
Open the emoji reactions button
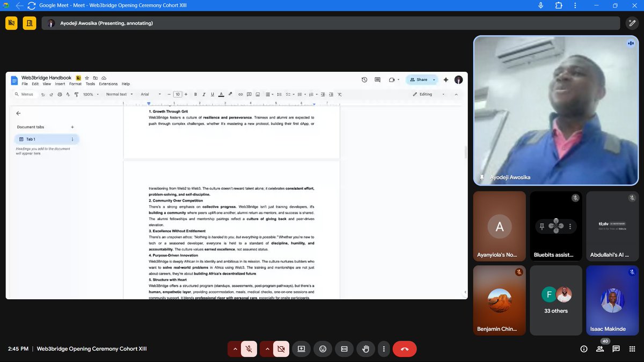click(x=323, y=349)
